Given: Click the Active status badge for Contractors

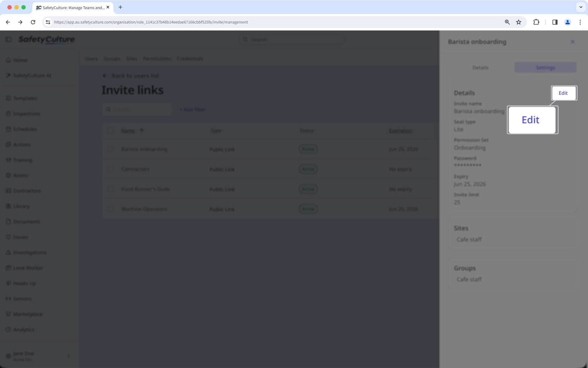Looking at the screenshot, I should pyautogui.click(x=308, y=169).
